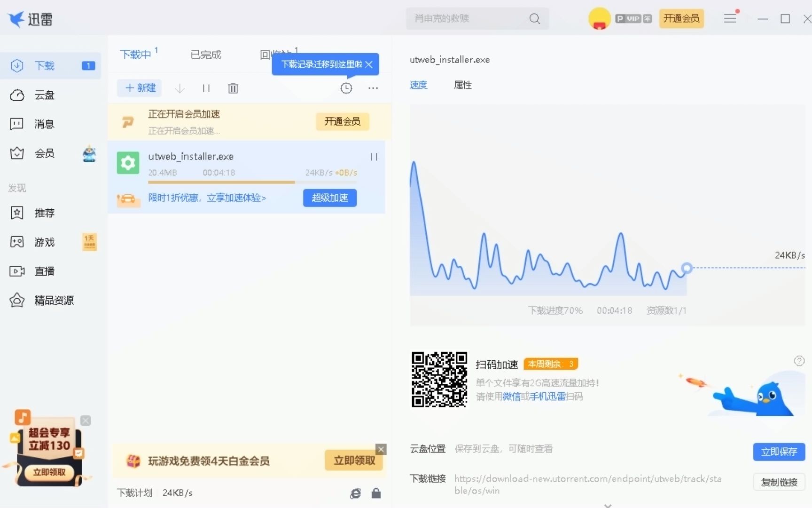The image size is (812, 508).
Task: Click the 扫码加速 QR code
Action: tap(439, 379)
